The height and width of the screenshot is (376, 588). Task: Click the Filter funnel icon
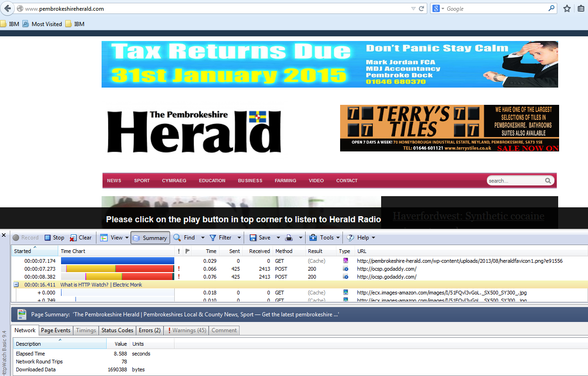[213, 238]
